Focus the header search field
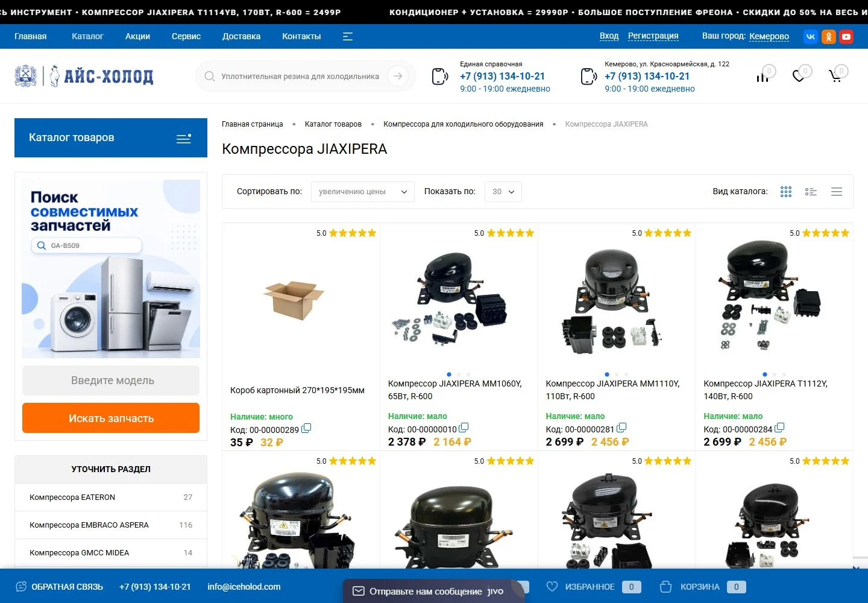 [300, 77]
